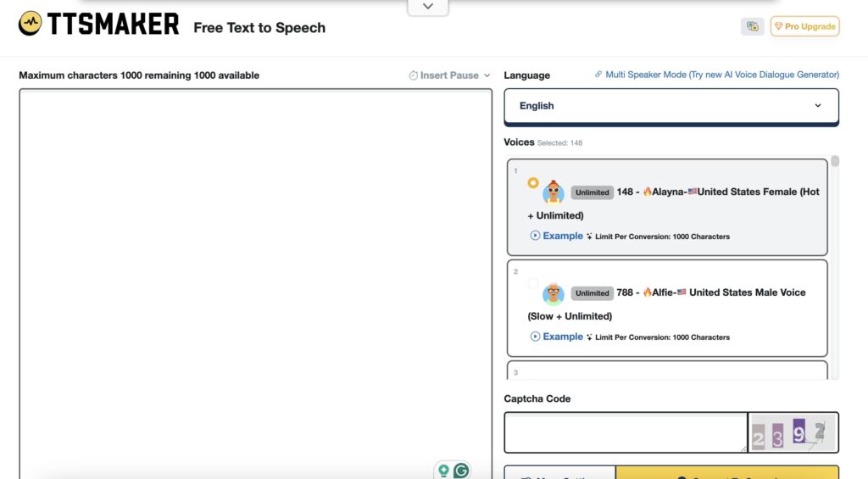Click the TTSMAKER brand name text
The image size is (868, 479).
pyautogui.click(x=113, y=24)
